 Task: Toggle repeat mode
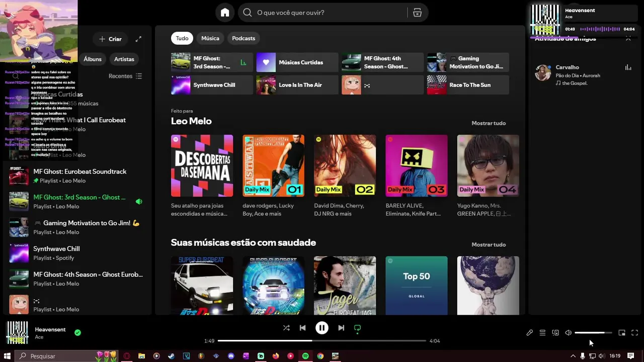point(357,328)
